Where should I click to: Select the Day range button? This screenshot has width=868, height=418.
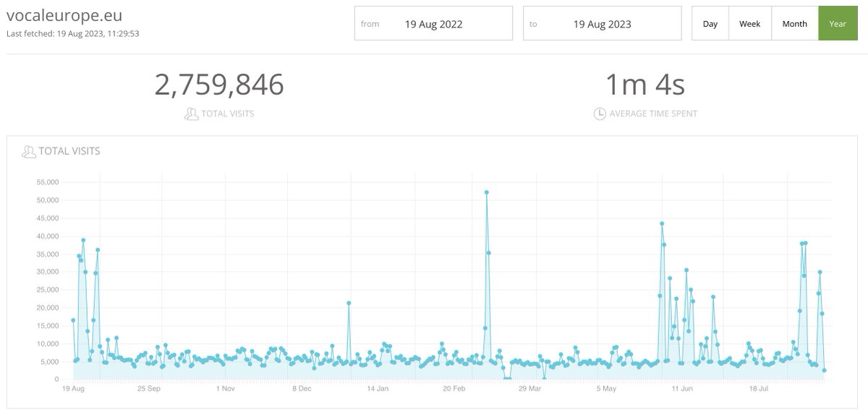710,23
